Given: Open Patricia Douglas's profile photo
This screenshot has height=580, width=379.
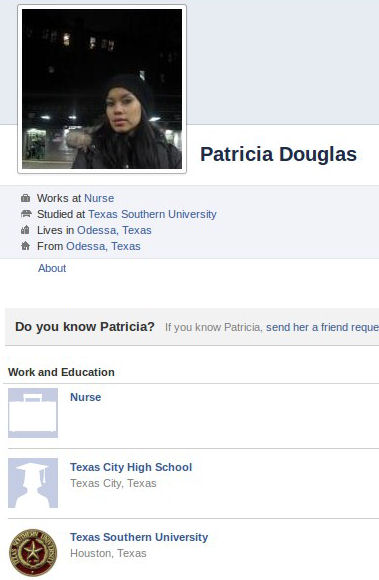Looking at the screenshot, I should [x=102, y=89].
